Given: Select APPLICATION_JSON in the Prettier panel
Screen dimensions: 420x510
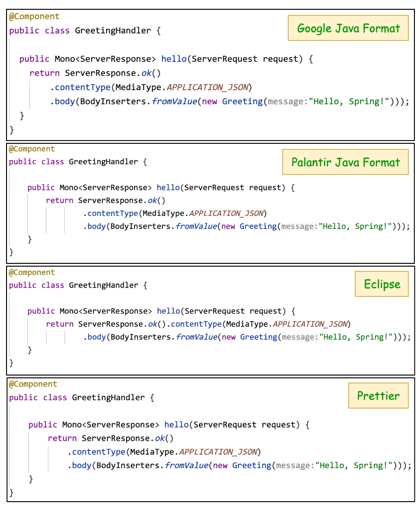Looking at the screenshot, I should click(x=218, y=452).
